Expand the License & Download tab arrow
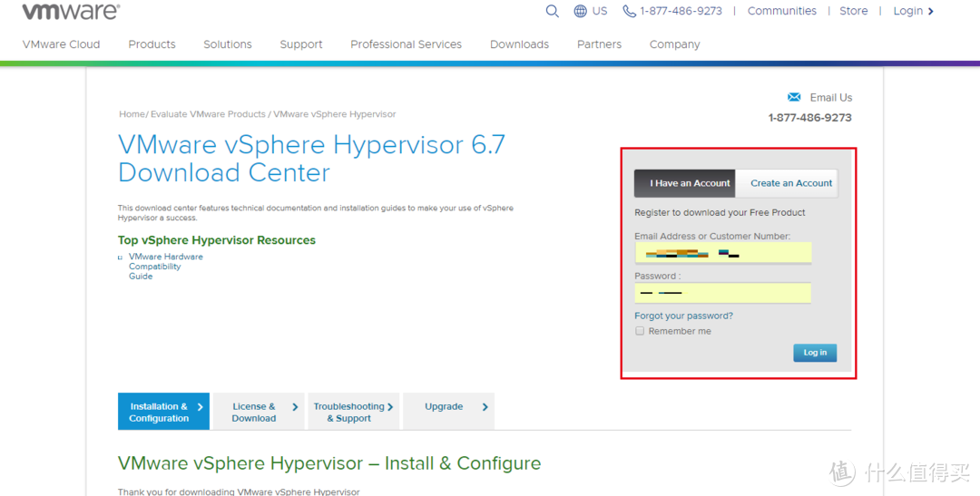 [x=295, y=407]
